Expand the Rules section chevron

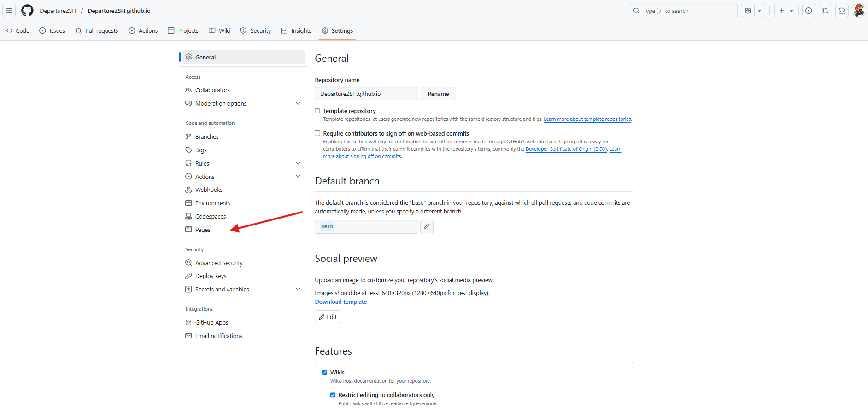click(x=298, y=163)
